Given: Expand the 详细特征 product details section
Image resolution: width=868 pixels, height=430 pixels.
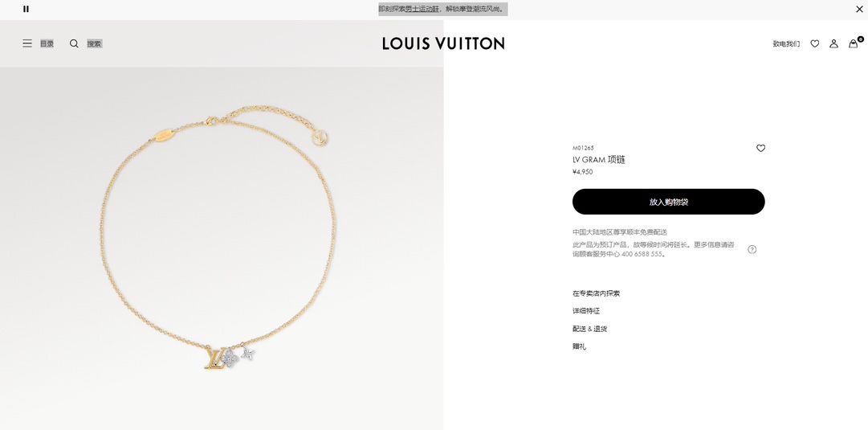Looking at the screenshot, I should point(586,311).
